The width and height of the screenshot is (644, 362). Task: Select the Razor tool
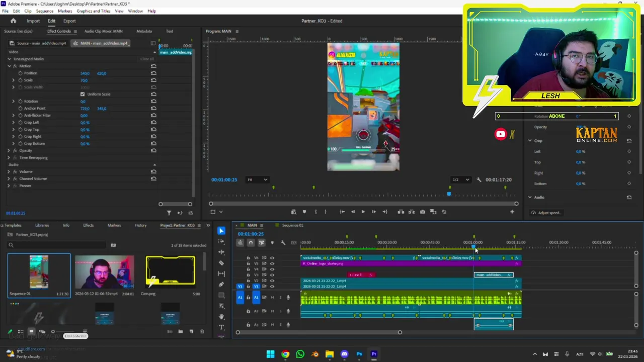click(x=221, y=263)
